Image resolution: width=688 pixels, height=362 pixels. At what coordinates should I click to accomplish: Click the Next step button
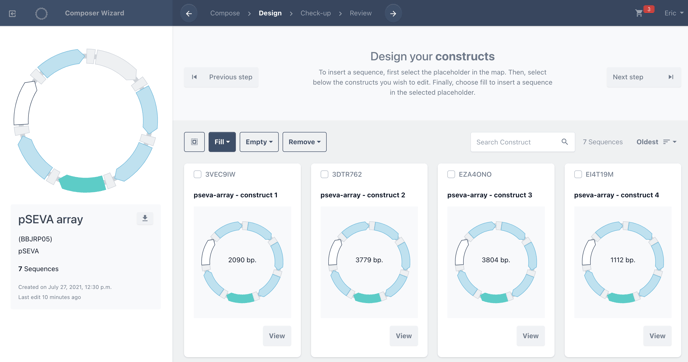644,77
